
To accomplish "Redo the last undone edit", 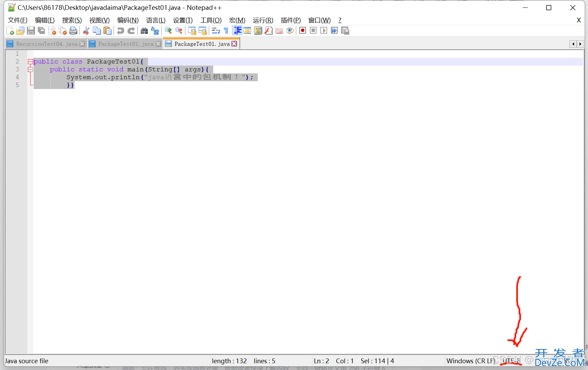I will [131, 31].
